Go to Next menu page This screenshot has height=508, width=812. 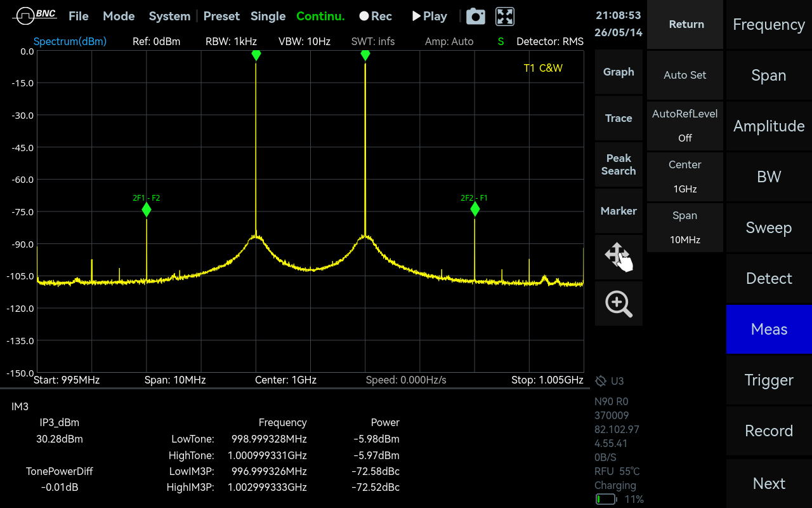pos(769,483)
